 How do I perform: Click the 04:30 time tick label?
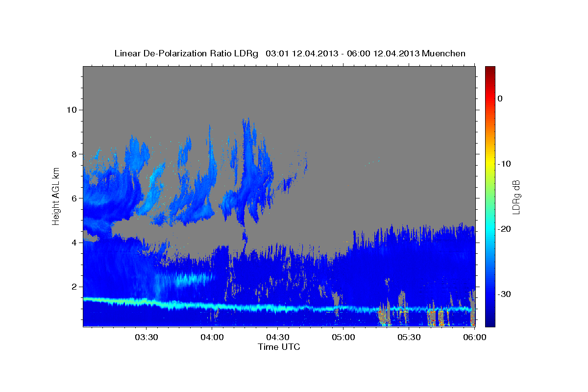point(278,338)
